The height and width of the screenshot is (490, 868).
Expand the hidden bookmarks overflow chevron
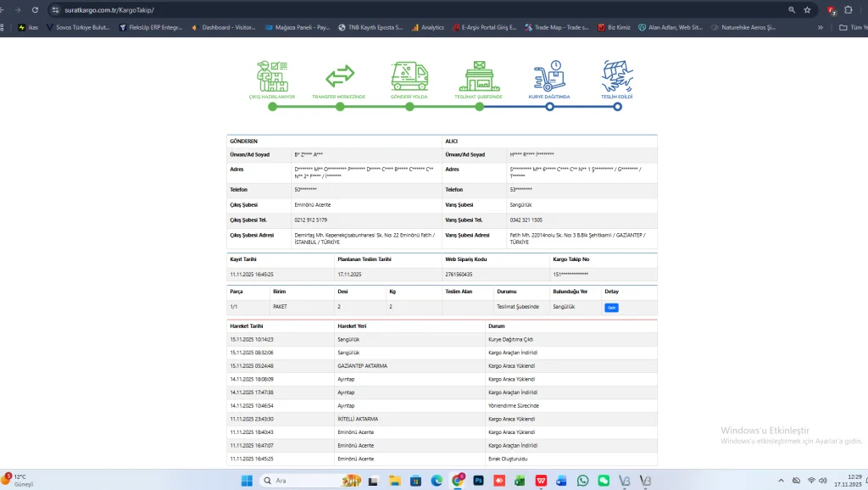pos(821,27)
